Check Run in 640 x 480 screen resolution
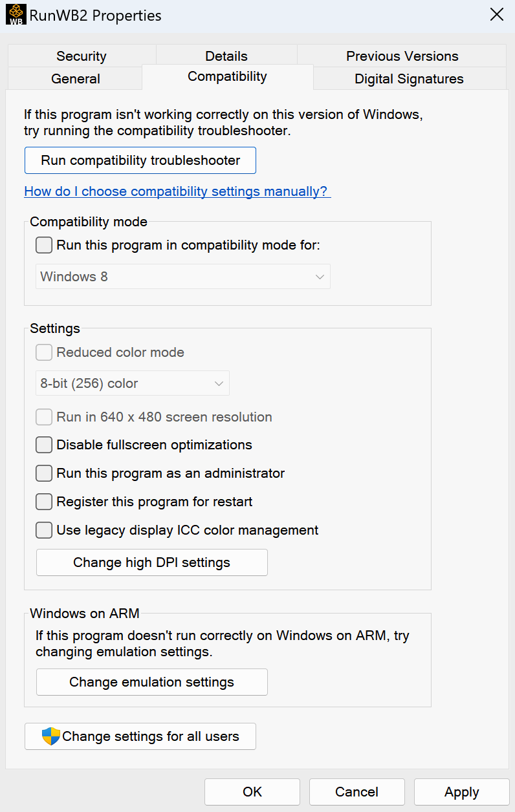This screenshot has width=515, height=812. point(43,417)
